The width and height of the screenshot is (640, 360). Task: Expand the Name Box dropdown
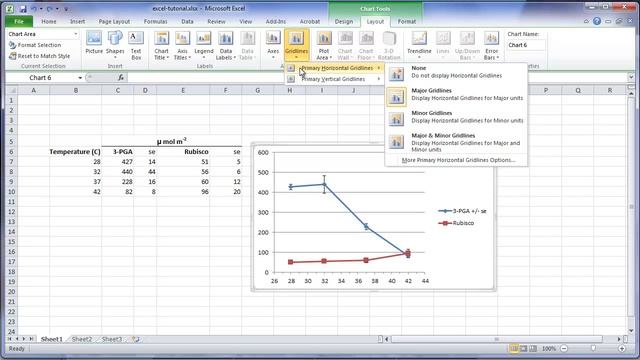coord(80,78)
